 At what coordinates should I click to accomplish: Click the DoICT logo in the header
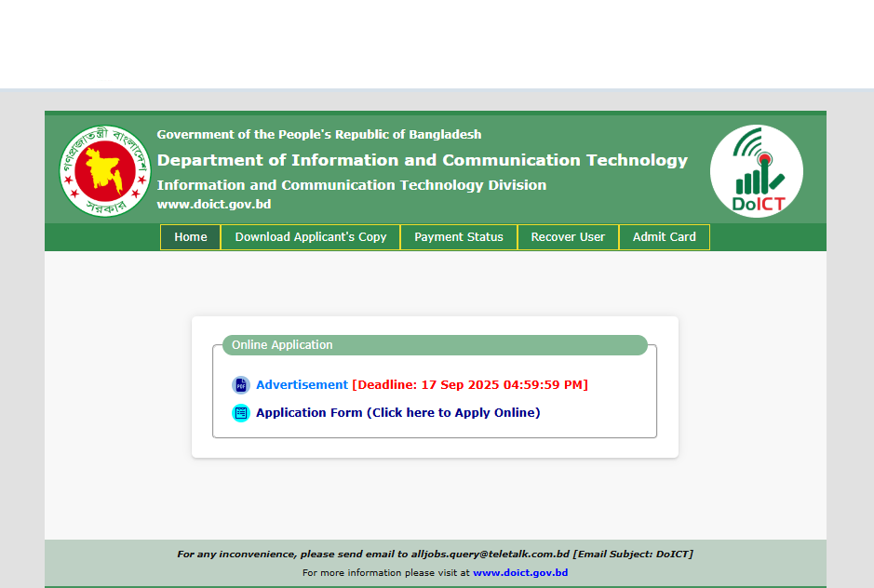756,171
